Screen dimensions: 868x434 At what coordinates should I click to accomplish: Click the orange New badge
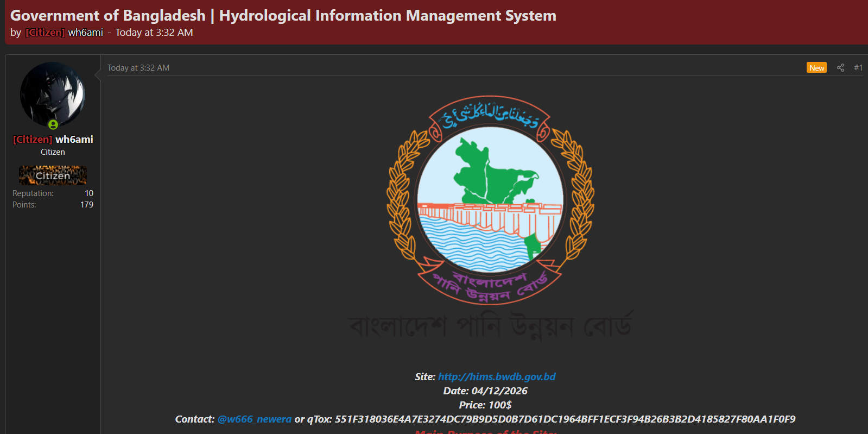coord(816,68)
